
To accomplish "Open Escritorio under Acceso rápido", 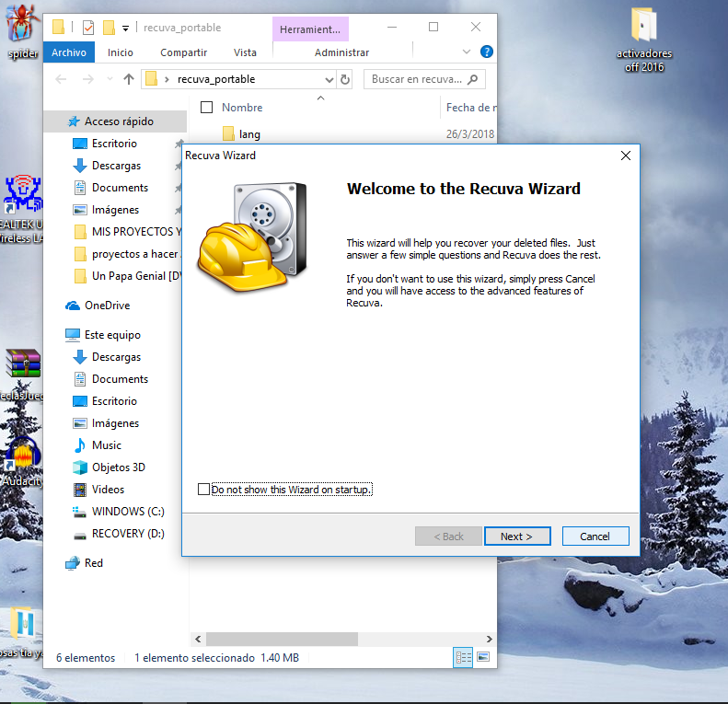I will pos(114,144).
